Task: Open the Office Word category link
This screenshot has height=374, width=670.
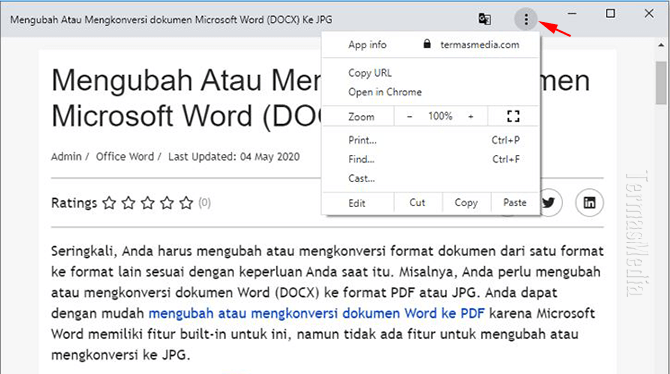Action: click(125, 156)
